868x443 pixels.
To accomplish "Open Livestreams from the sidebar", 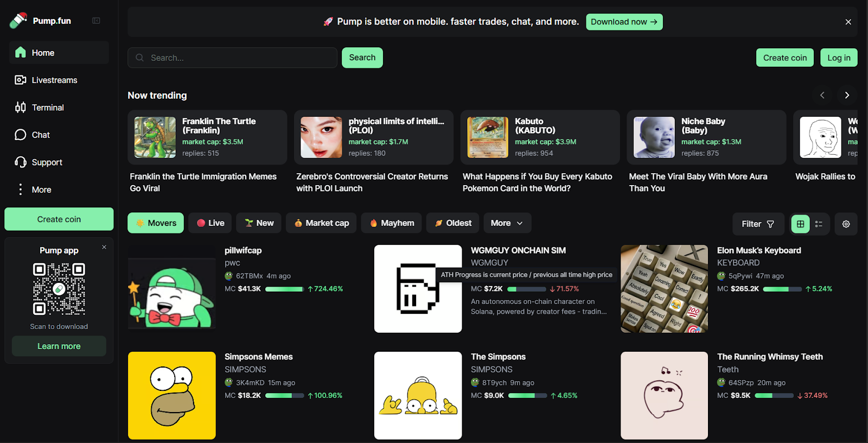I will 54,80.
